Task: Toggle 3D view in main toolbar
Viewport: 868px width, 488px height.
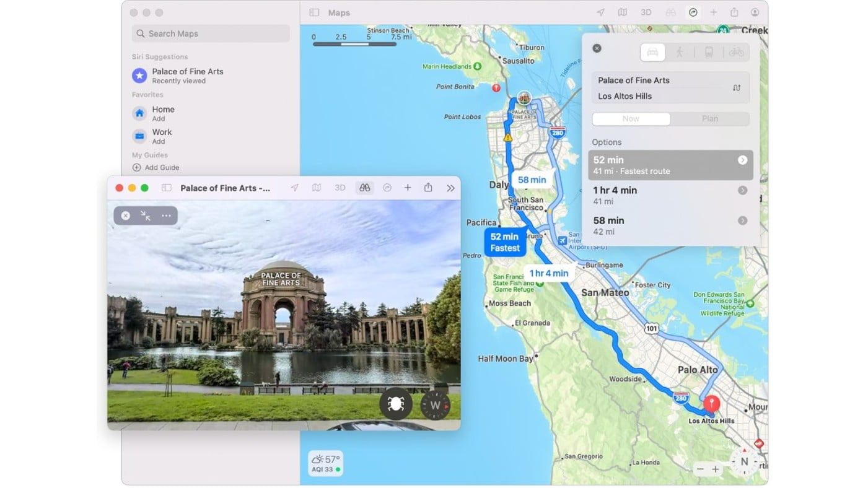Action: click(x=646, y=12)
